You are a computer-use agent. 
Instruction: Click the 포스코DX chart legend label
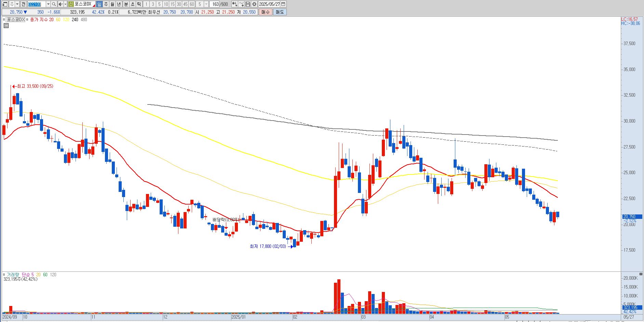pos(16,19)
